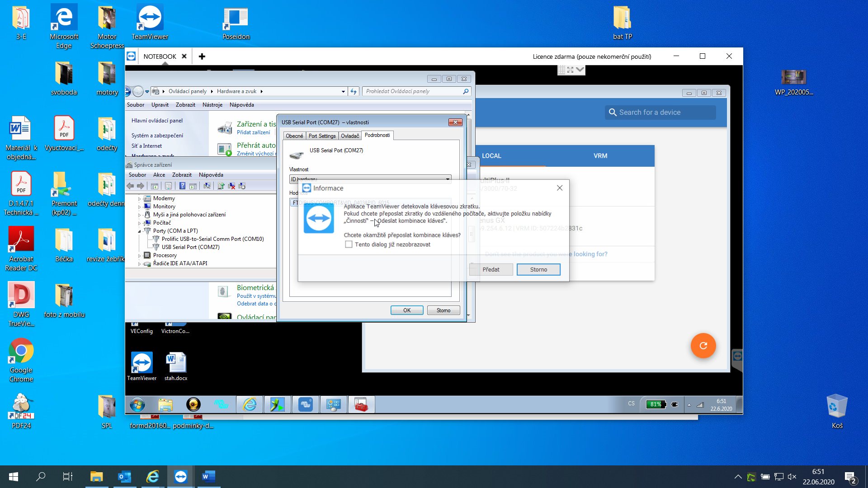Open the VRM tab in VictronConnect

click(600, 156)
